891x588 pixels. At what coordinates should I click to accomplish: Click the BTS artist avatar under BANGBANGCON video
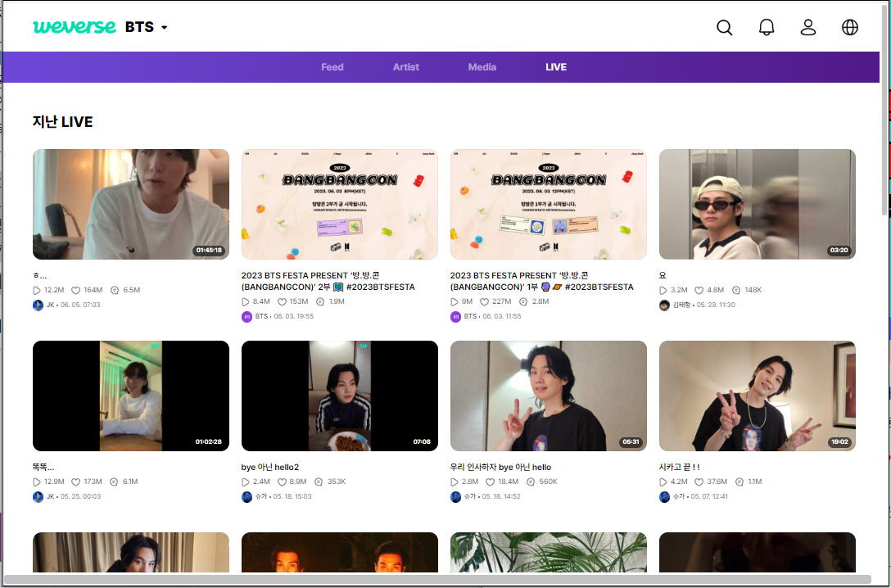click(x=246, y=316)
